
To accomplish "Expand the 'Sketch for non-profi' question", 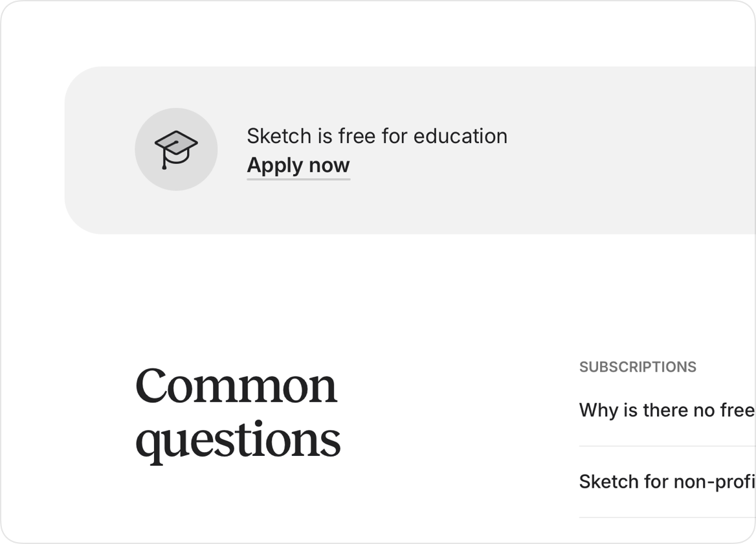I will [x=667, y=482].
